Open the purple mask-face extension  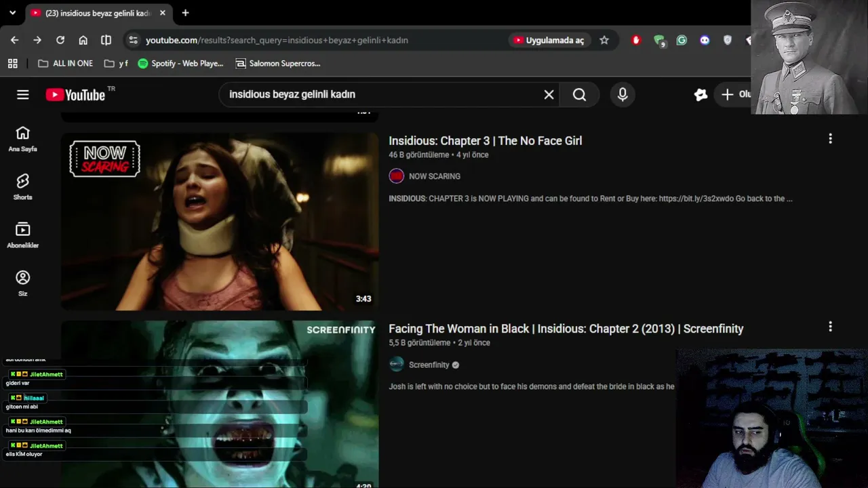(705, 40)
